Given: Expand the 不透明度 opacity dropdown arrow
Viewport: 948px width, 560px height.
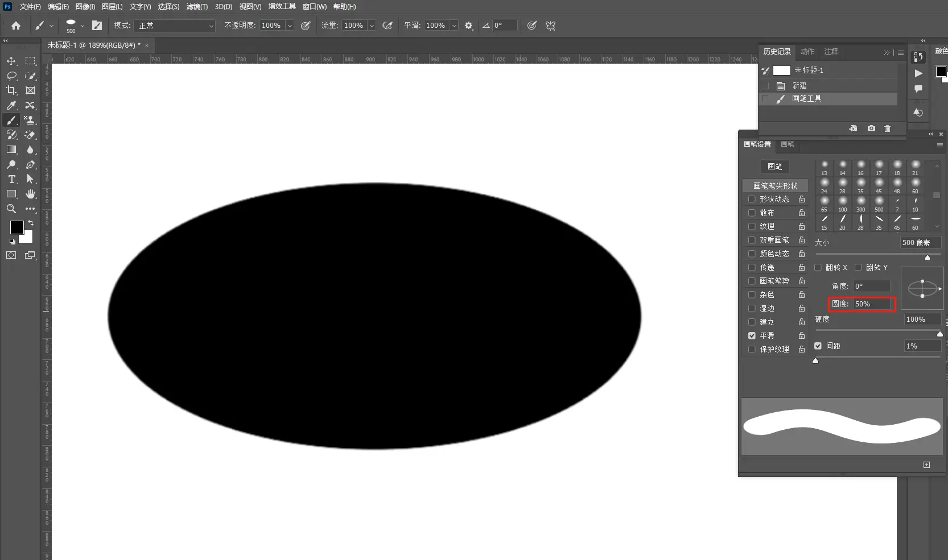Looking at the screenshot, I should click(290, 26).
